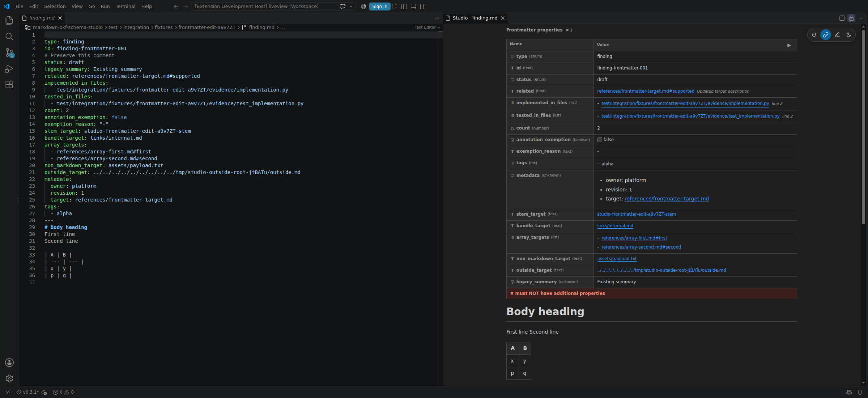
Task: Click the errors and warnings status entry
Action: tap(63, 392)
